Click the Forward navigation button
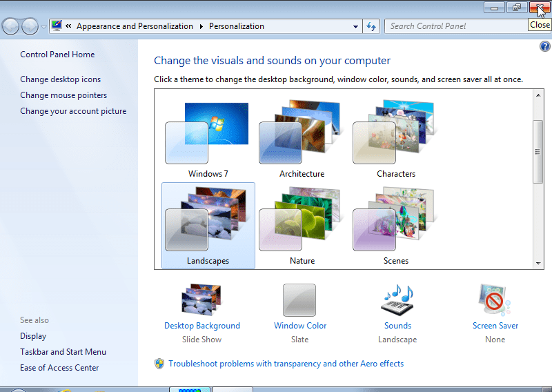552x392 pixels. [x=30, y=26]
